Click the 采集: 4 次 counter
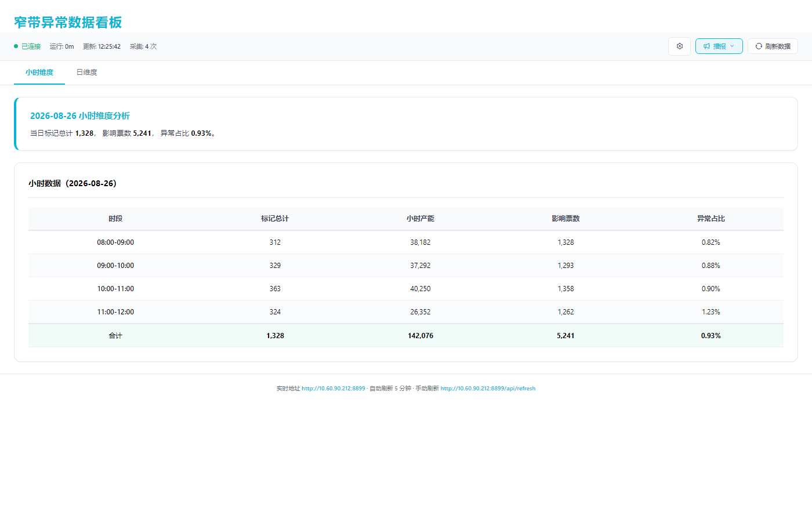This screenshot has width=812, height=522. (x=143, y=46)
